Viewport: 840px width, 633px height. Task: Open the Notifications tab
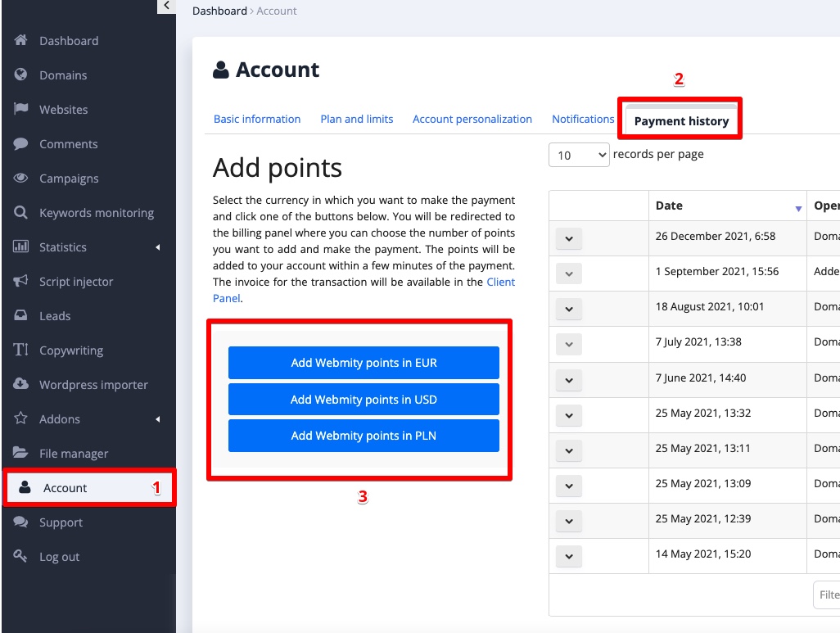(583, 119)
